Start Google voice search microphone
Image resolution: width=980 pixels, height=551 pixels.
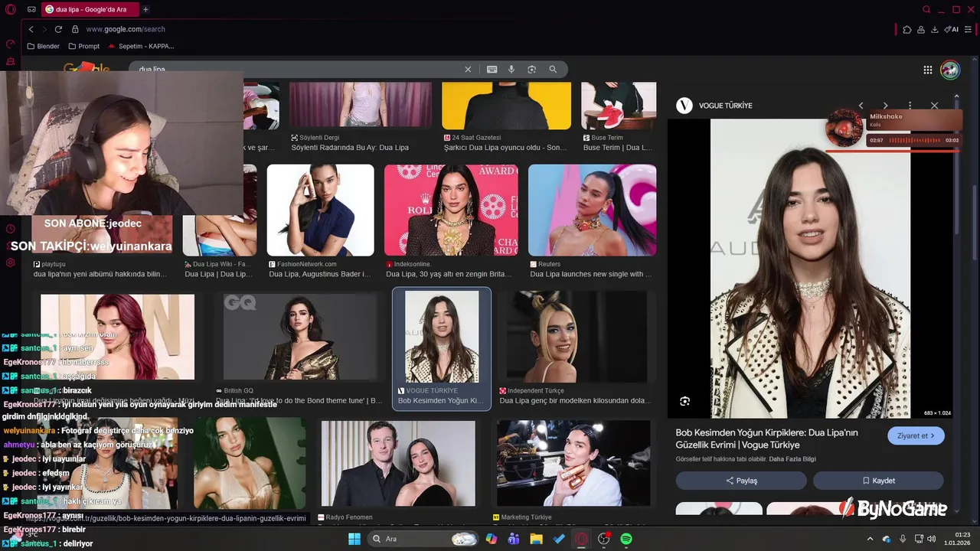[511, 69]
